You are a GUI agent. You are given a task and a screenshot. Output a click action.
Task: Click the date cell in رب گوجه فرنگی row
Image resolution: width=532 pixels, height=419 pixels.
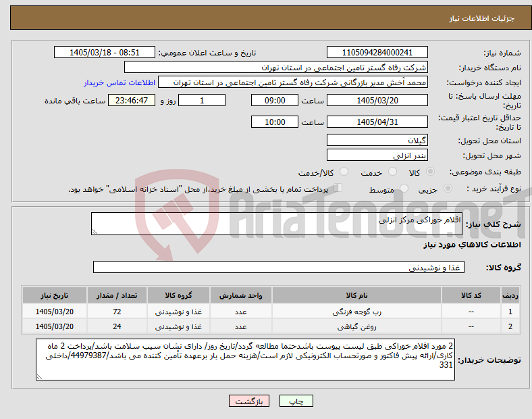point(54,312)
